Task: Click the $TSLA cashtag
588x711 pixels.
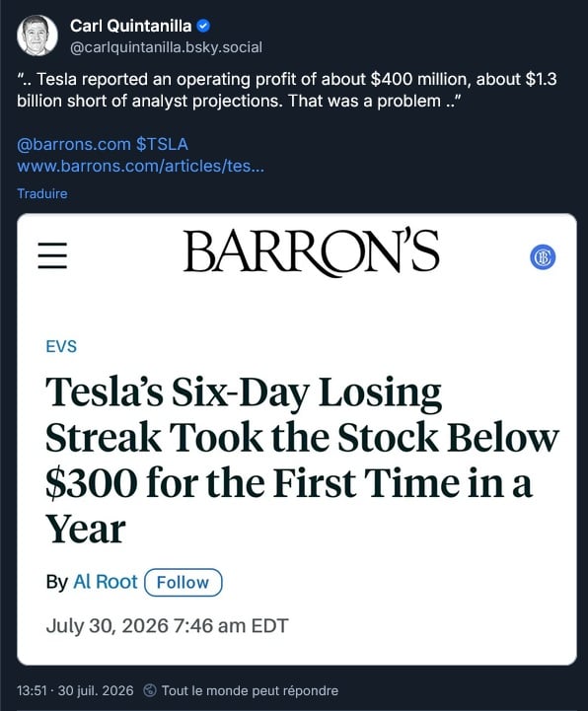Action: pyautogui.click(x=162, y=144)
